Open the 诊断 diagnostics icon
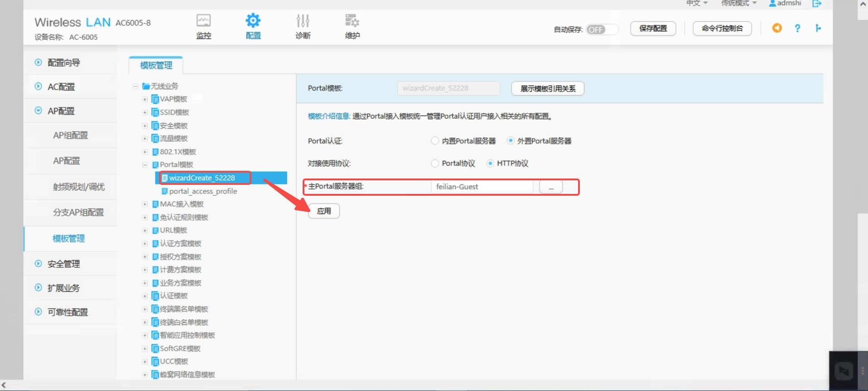 pyautogui.click(x=303, y=20)
